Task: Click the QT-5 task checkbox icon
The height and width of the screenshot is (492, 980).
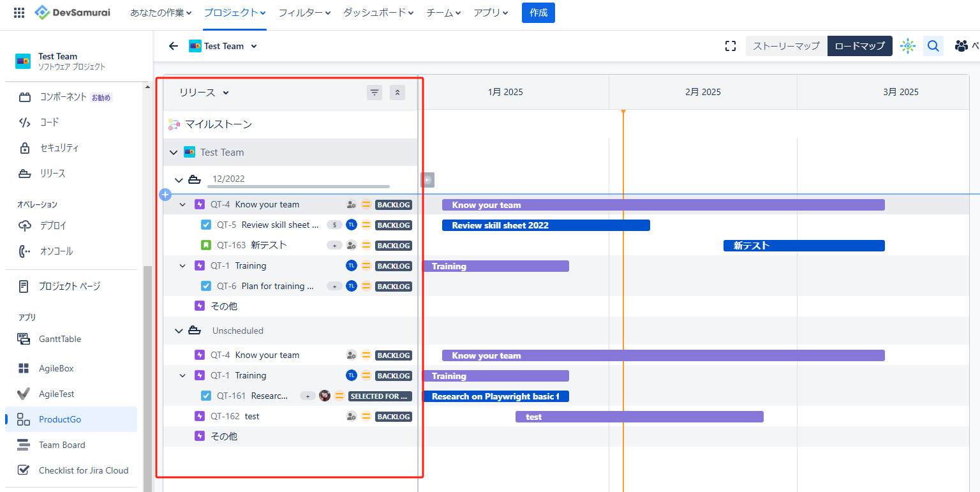Action: [206, 225]
